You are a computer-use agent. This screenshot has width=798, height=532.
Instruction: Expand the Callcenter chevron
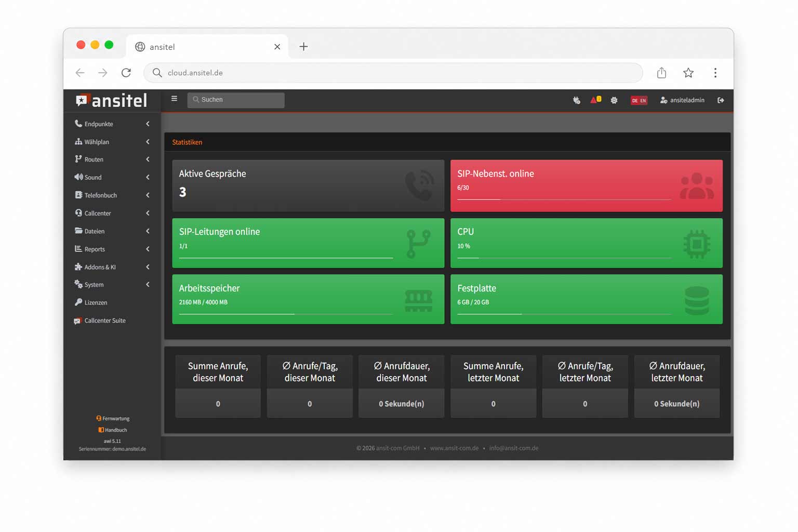148,213
